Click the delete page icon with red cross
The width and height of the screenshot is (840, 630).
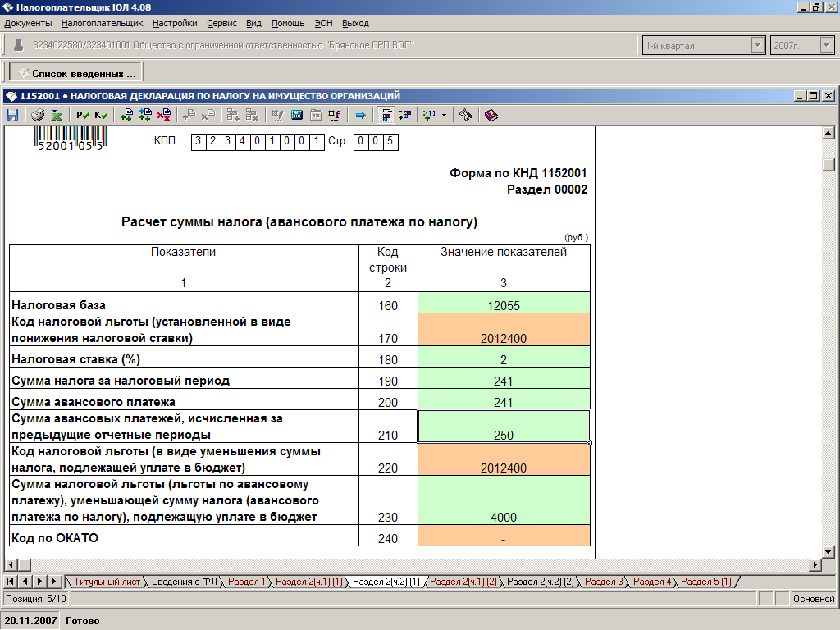point(164,115)
